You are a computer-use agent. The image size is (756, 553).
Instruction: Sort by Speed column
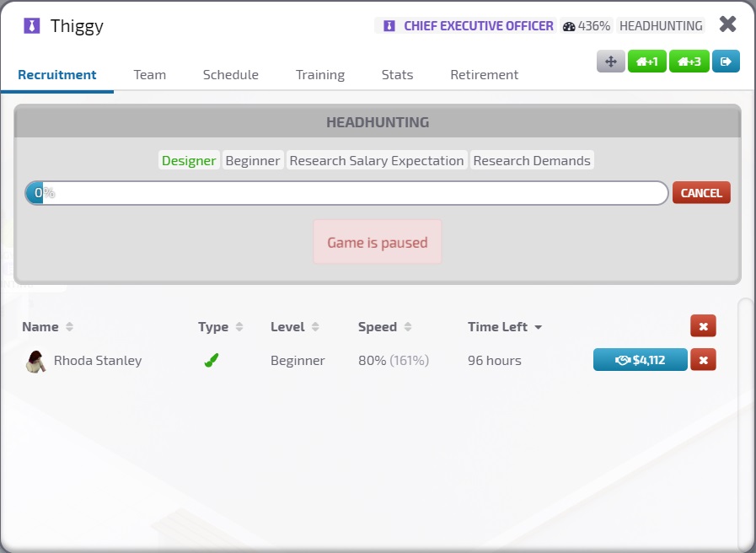click(385, 327)
